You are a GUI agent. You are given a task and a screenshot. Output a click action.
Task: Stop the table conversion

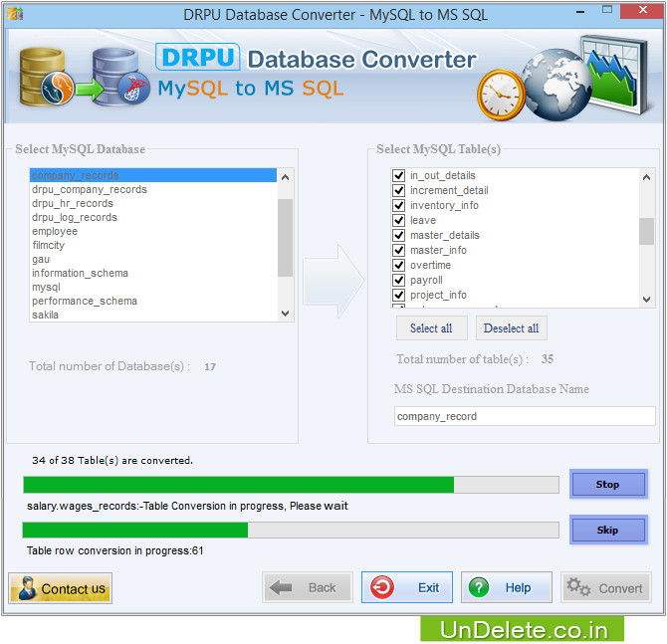click(607, 485)
